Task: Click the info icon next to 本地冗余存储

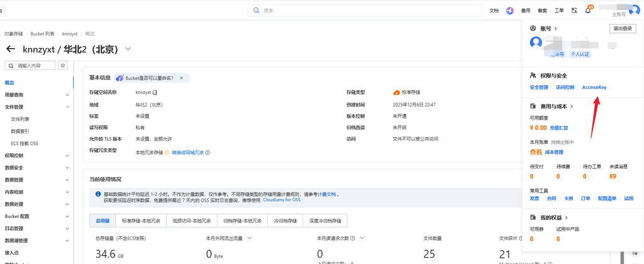Action: coord(167,152)
